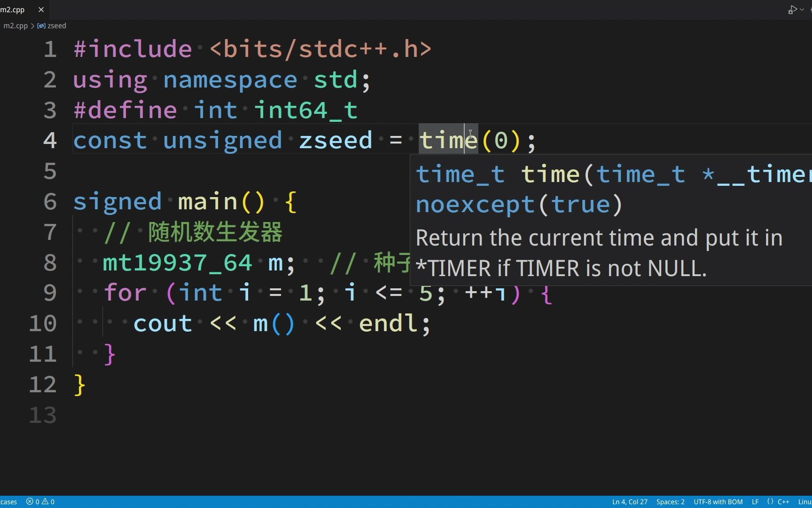The image size is (812, 508).
Task: Click the braces icon next to C++ in status bar
Action: point(770,501)
